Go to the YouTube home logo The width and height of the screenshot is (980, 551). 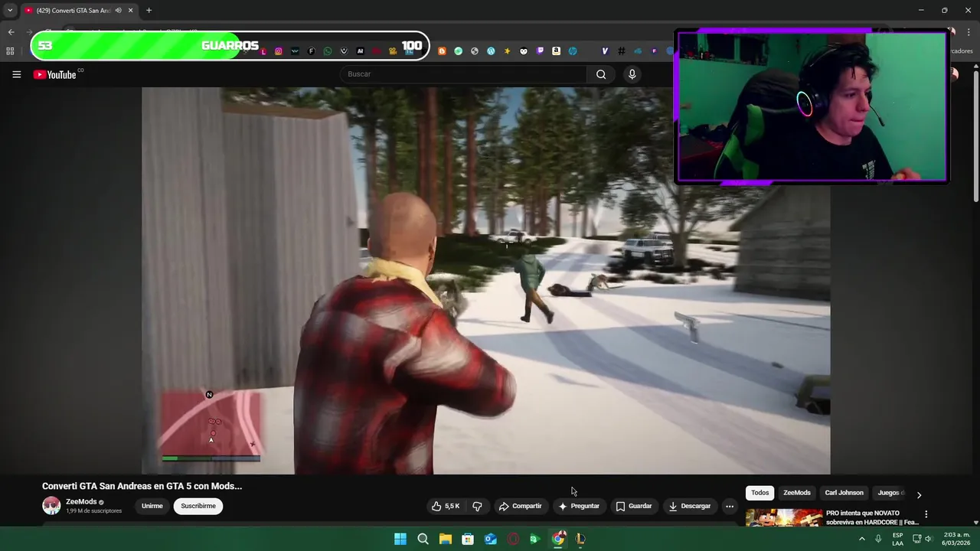click(55, 74)
